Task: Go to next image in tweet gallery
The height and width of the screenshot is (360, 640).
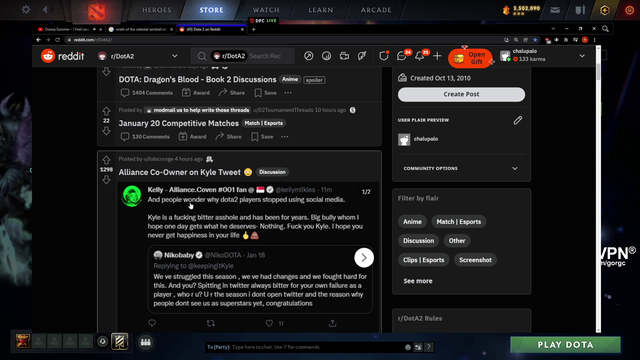Action: pyautogui.click(x=364, y=258)
